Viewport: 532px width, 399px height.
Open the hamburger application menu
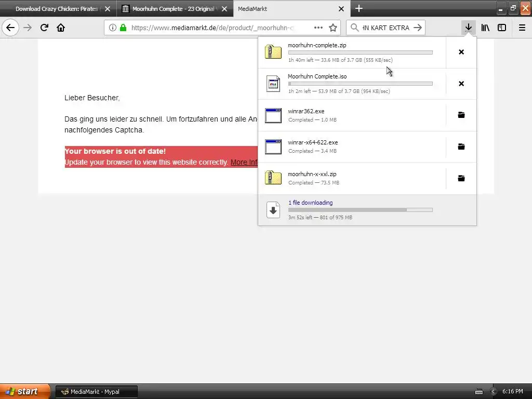(522, 28)
